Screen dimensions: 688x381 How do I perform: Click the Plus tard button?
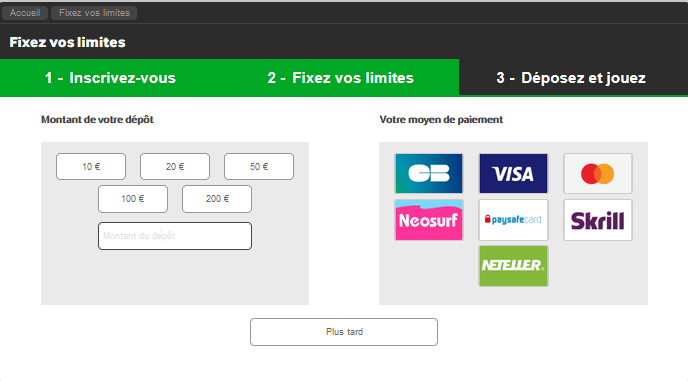344,332
